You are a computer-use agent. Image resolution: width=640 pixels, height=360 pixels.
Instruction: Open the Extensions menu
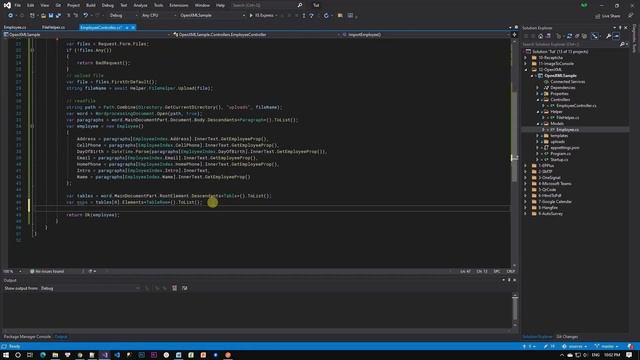click(179, 5)
